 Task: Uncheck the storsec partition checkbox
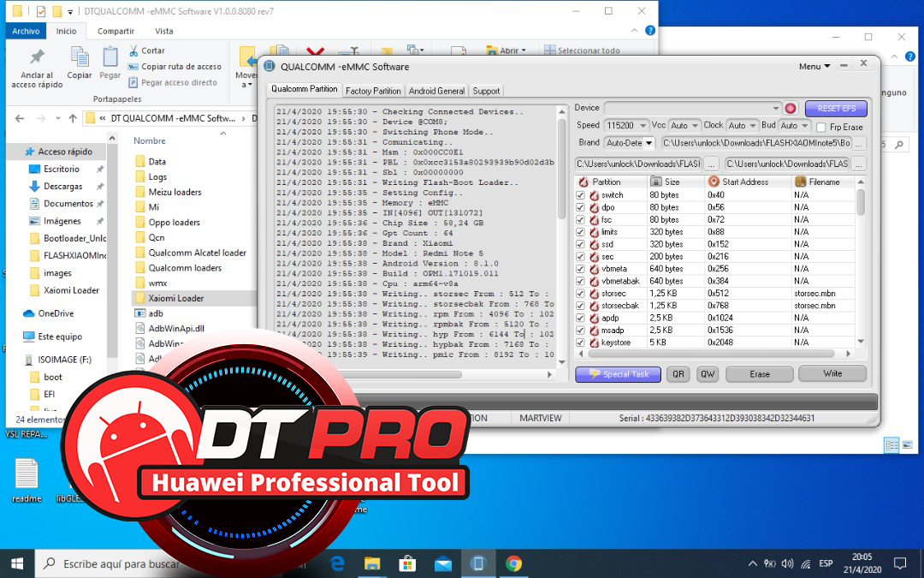pos(580,294)
